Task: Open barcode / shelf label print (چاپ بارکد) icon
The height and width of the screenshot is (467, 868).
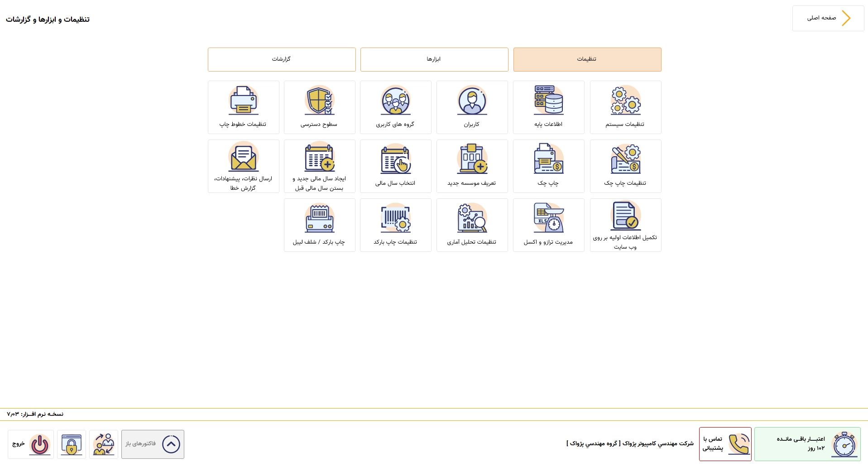Action: pos(319,218)
